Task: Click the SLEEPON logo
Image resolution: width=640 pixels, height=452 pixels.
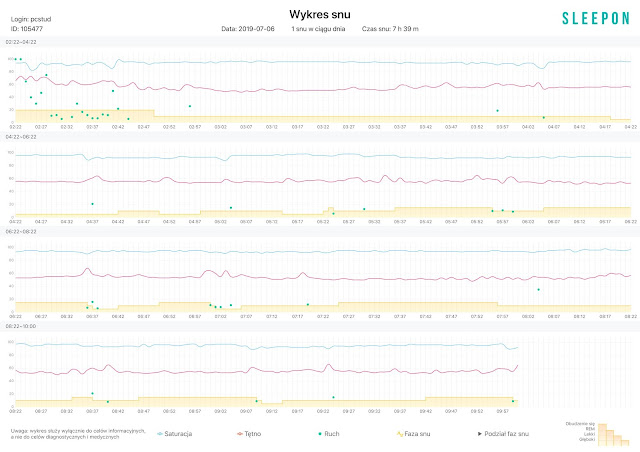Action: [596, 18]
